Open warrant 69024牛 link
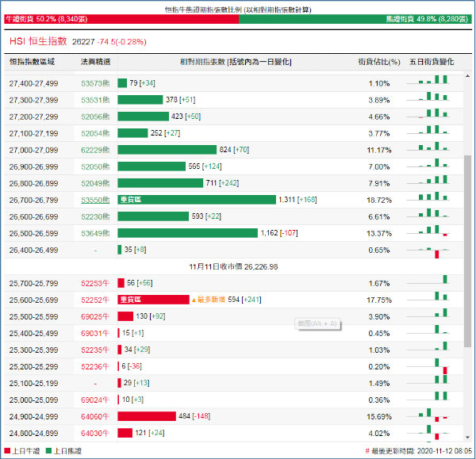Screen dimensions: 476x459 click(95, 400)
